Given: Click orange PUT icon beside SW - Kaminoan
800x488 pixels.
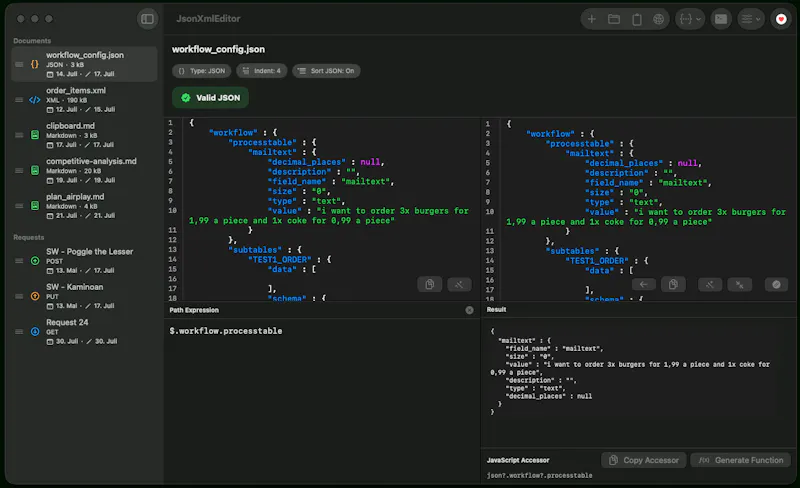Looking at the screenshot, I should pyautogui.click(x=35, y=296).
